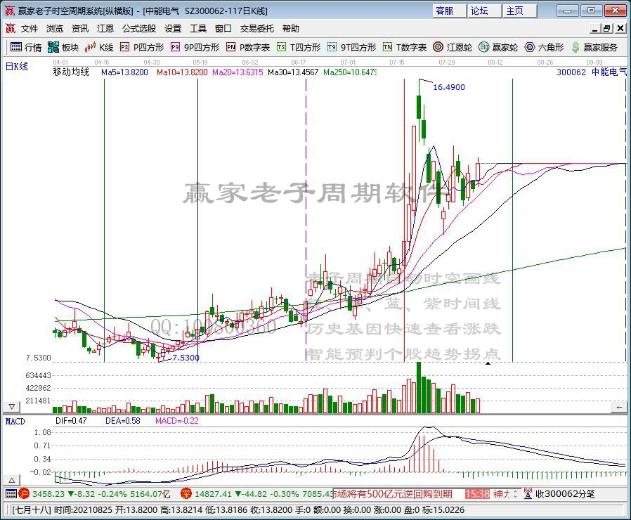The height and width of the screenshot is (520, 631).
Task: Collapse the volume panel with down triangle
Action: pos(12,407)
